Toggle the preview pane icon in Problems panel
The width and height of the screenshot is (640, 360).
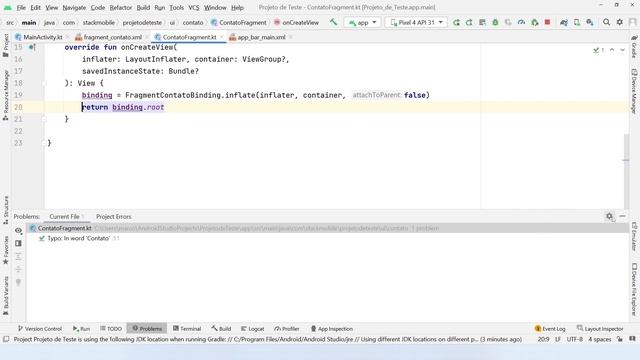click(x=18, y=243)
